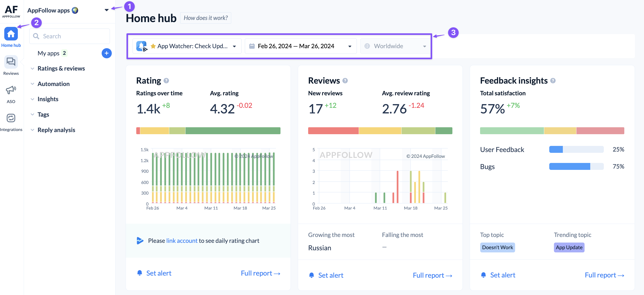The height and width of the screenshot is (295, 644).
Task: Open the AppFollow apps workspace dropdown
Action: (x=106, y=10)
